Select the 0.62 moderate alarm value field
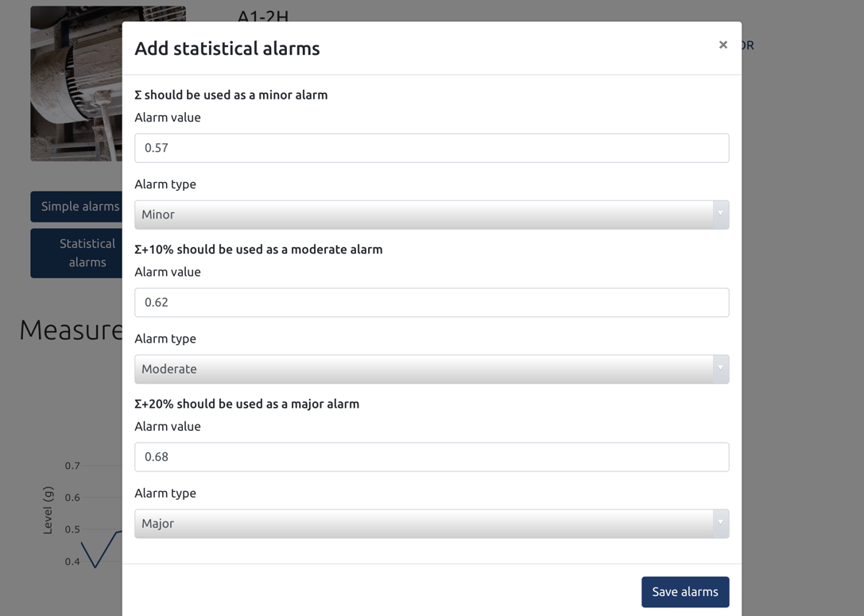The width and height of the screenshot is (864, 616). (x=432, y=302)
